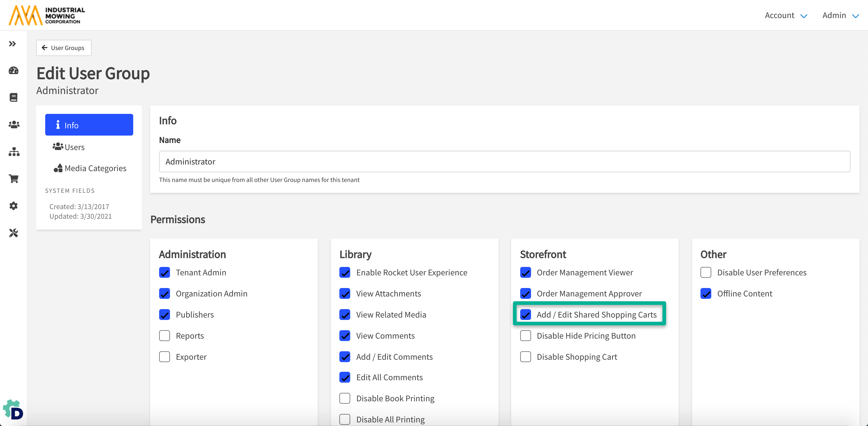Open the library book icon in sidebar
Image resolution: width=868 pixels, height=426 pixels.
(x=14, y=97)
